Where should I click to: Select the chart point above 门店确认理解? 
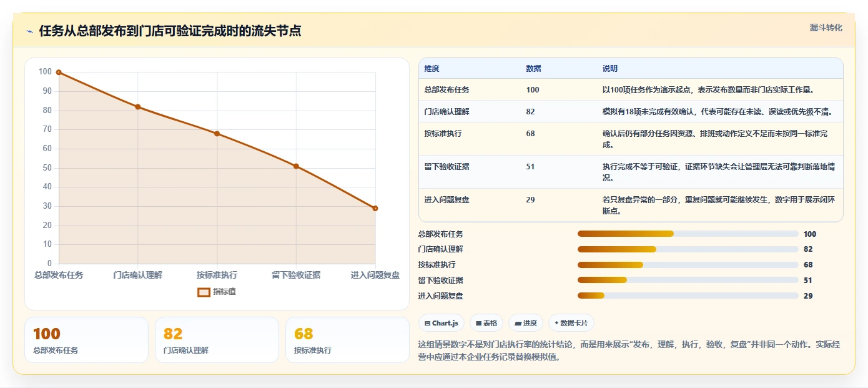tap(138, 107)
